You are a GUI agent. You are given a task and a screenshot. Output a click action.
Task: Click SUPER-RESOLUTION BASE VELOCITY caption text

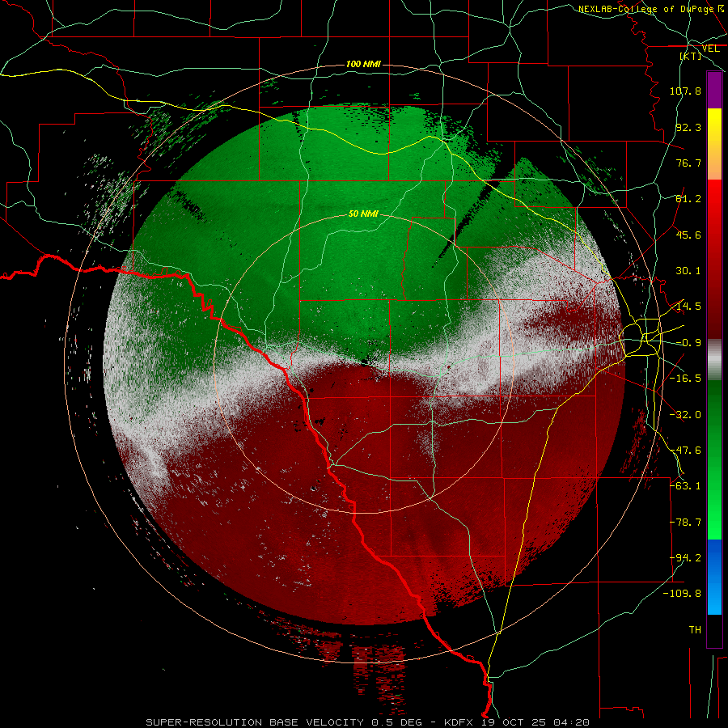coord(255,722)
